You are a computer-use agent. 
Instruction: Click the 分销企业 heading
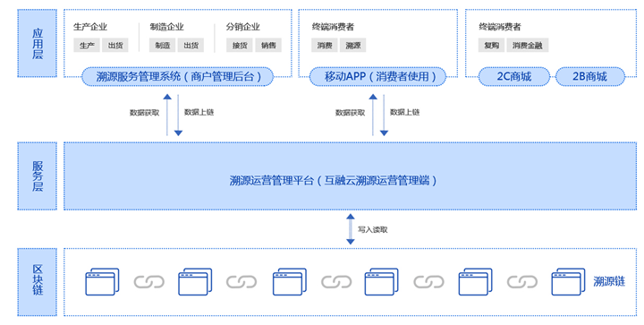click(x=243, y=27)
